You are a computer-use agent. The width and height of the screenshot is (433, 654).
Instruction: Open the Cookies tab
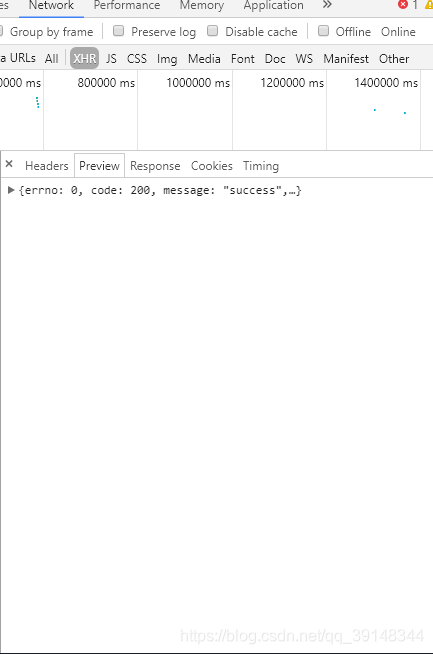(211, 166)
